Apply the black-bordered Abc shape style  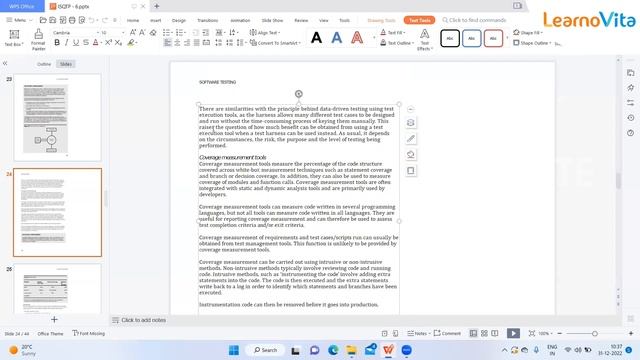450,38
